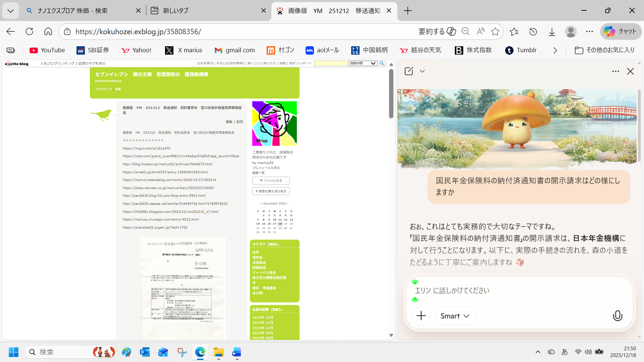Open the aolメール bookmark
644x362 pixels.
click(x=323, y=50)
